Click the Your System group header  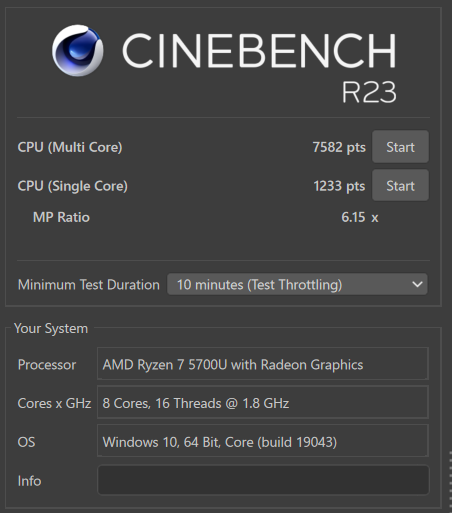pyautogui.click(x=51, y=329)
